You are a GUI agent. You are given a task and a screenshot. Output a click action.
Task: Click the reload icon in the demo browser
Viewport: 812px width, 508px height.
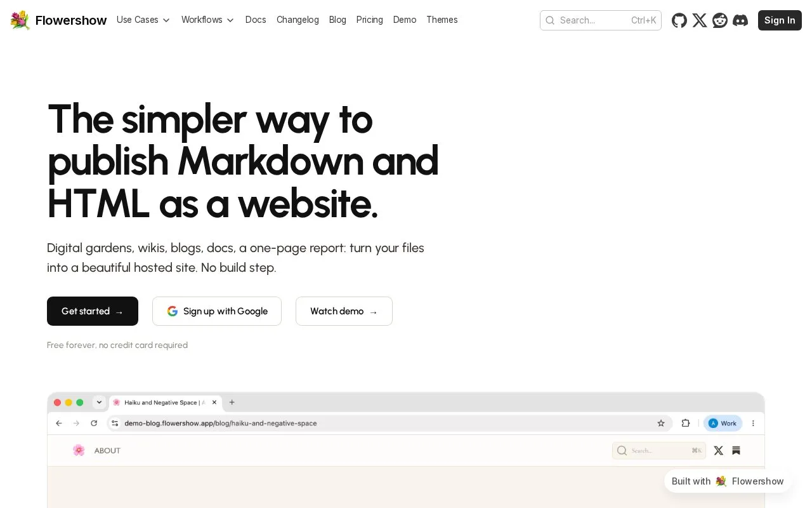94,423
